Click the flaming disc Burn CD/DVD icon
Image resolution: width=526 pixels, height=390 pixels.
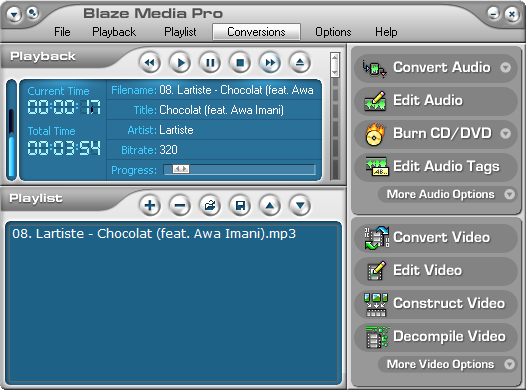(375, 134)
